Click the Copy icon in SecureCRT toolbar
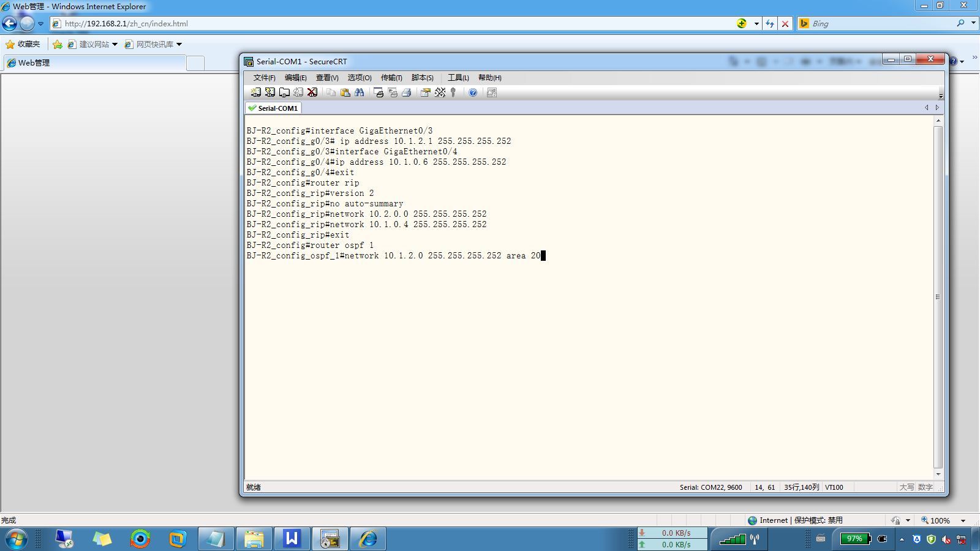The width and height of the screenshot is (980, 551). point(331,92)
